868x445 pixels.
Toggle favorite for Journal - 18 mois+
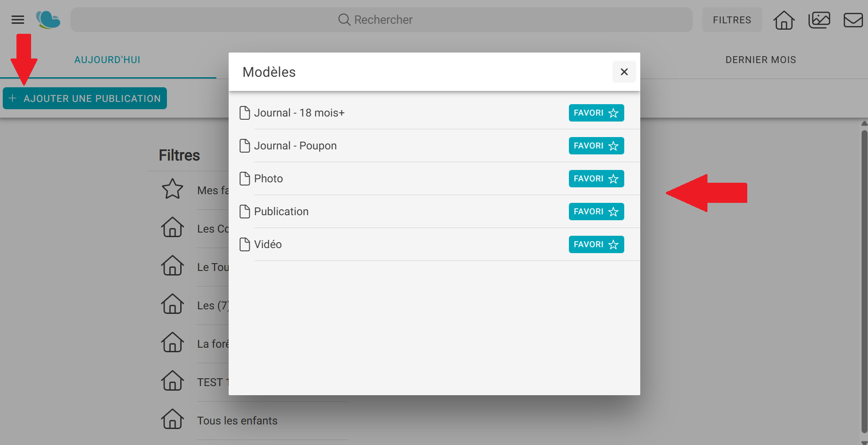596,113
